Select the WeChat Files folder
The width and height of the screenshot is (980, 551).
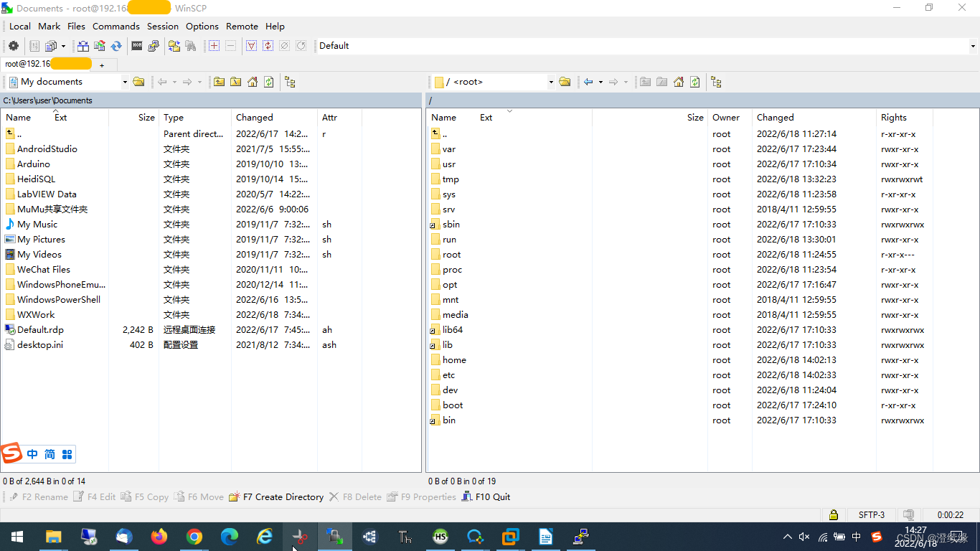(44, 270)
